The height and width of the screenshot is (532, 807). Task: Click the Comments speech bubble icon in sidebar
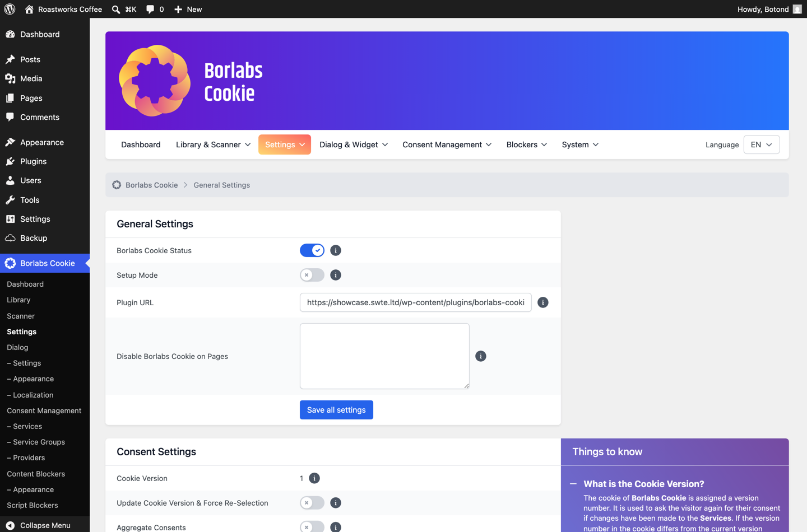coord(10,117)
